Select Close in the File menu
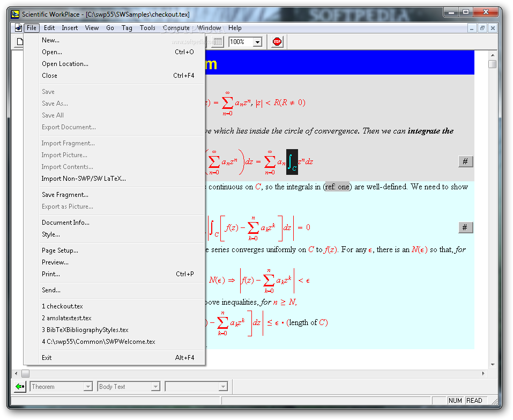Screen dimensions: 513x420 [114, 76]
